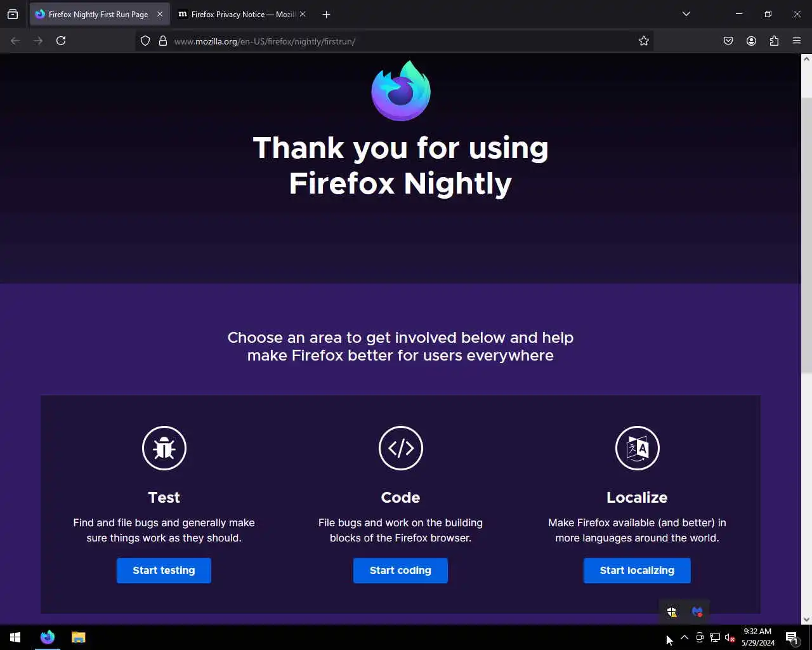
Task: Go forward with the right arrow button
Action: coord(38,41)
